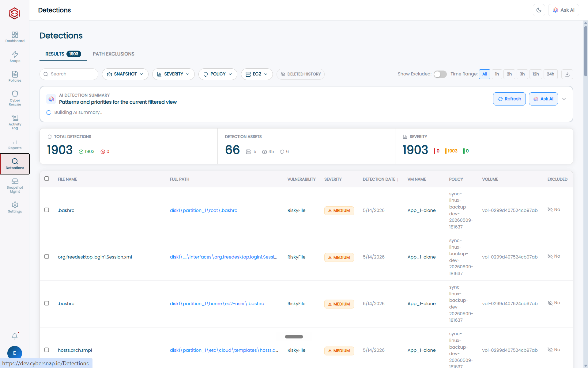Open Snapshot Mgmt in the sidebar
Viewport: 588px width, 368px height.
15,185
